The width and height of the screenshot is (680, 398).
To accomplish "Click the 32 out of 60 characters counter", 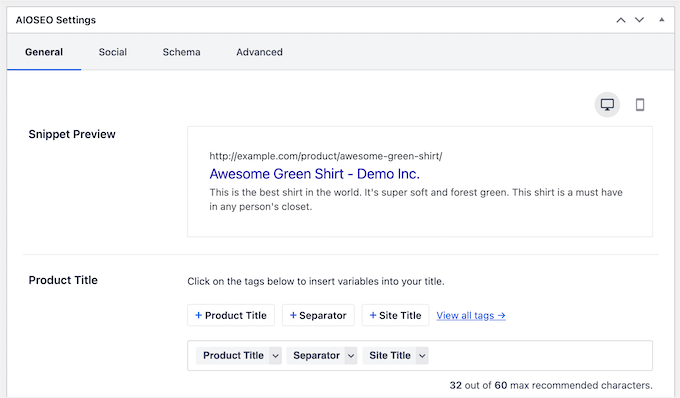I will click(551, 385).
